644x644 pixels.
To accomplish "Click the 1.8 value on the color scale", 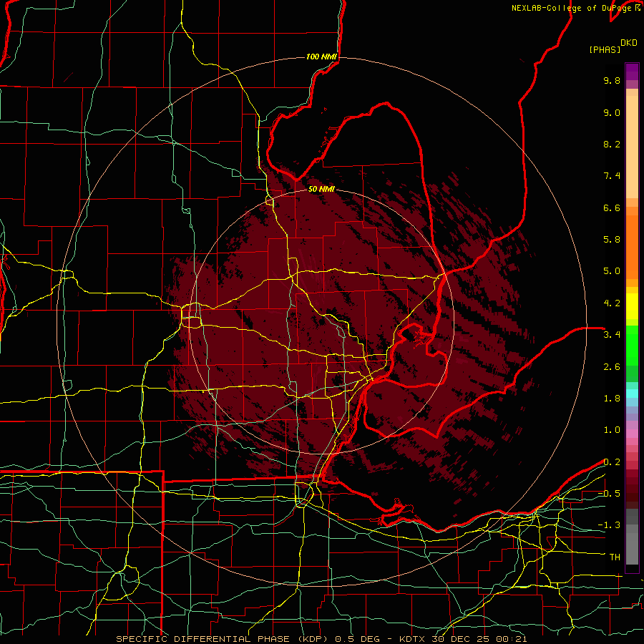I will click(612, 399).
